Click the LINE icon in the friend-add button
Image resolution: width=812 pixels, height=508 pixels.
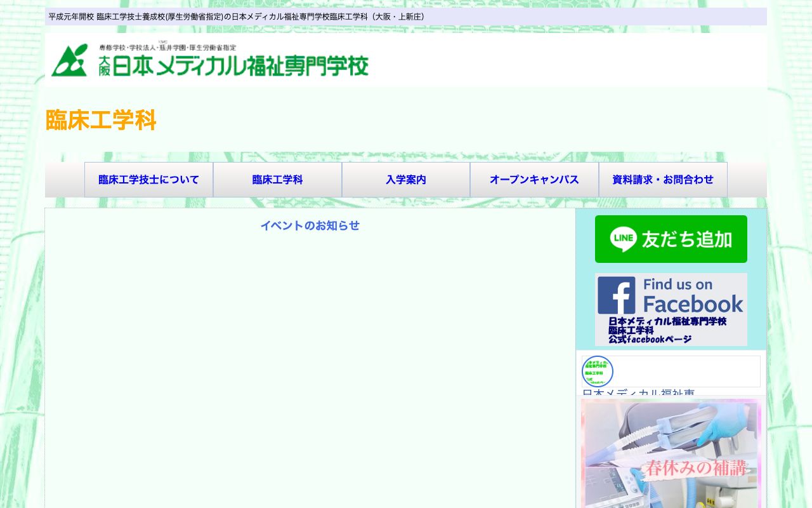click(x=624, y=239)
